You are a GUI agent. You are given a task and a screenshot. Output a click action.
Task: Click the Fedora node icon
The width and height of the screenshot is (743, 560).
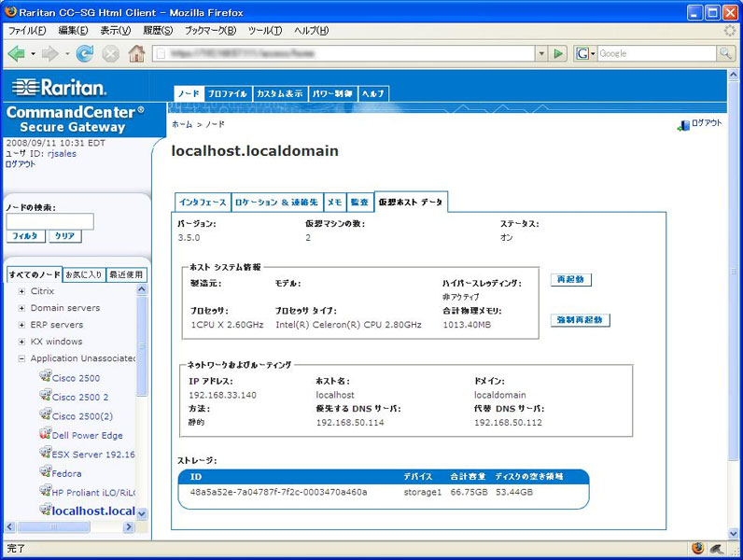[x=45, y=471]
